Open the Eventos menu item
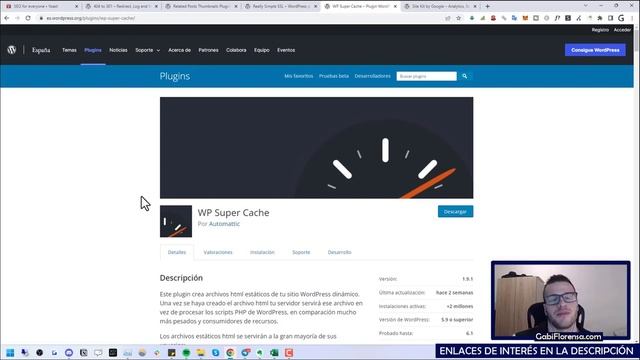The height and width of the screenshot is (360, 640). tap(286, 50)
